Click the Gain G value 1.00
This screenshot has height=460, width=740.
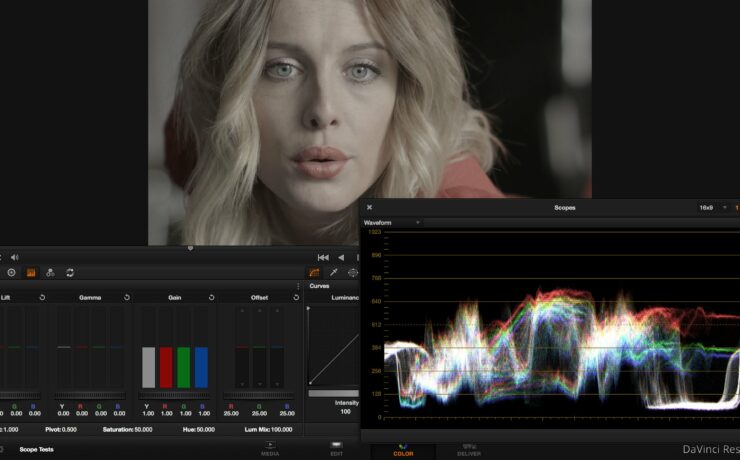coord(185,413)
